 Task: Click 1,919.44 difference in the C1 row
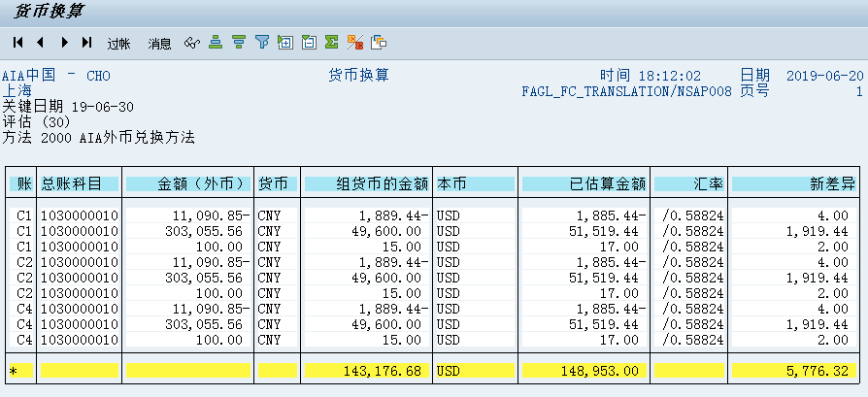818,231
